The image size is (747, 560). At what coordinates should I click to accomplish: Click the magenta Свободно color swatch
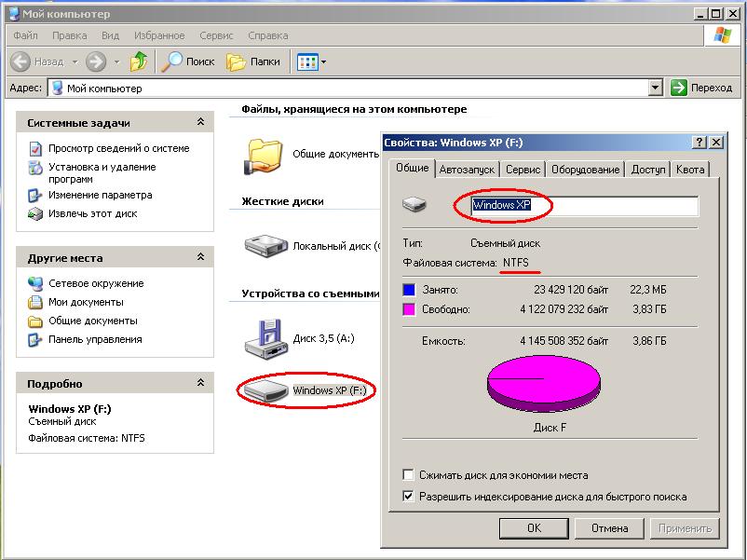(x=409, y=309)
